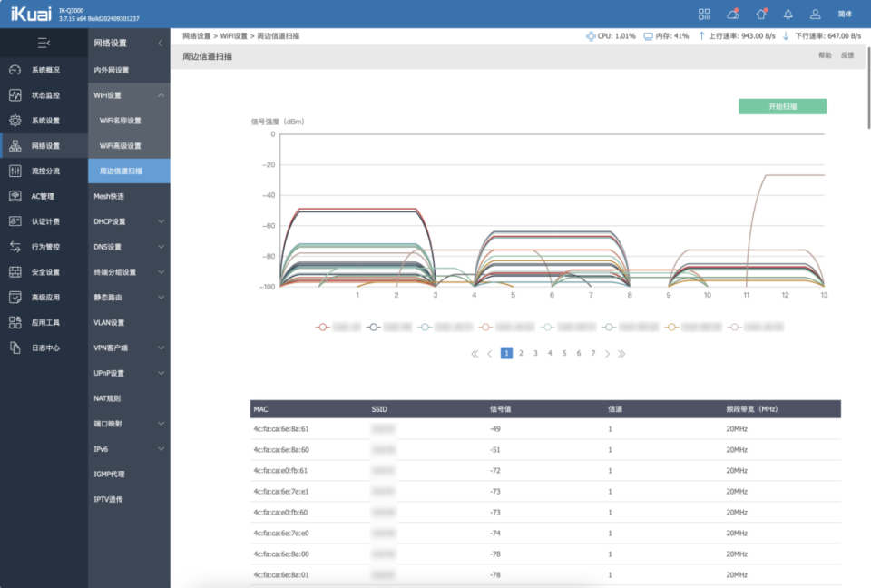
Task: Click the QR code grid icon in header
Action: point(704,14)
